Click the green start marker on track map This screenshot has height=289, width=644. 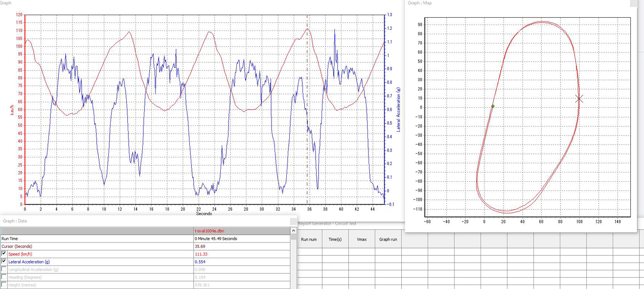coord(493,106)
